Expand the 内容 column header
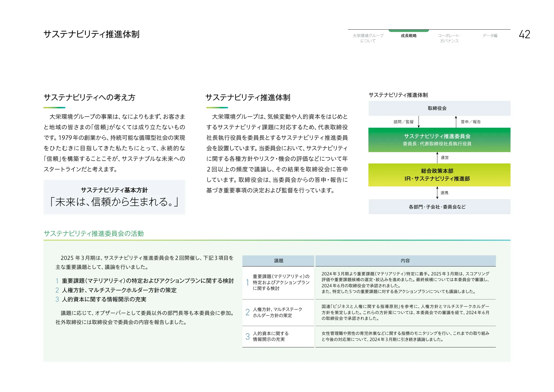 coord(406,260)
